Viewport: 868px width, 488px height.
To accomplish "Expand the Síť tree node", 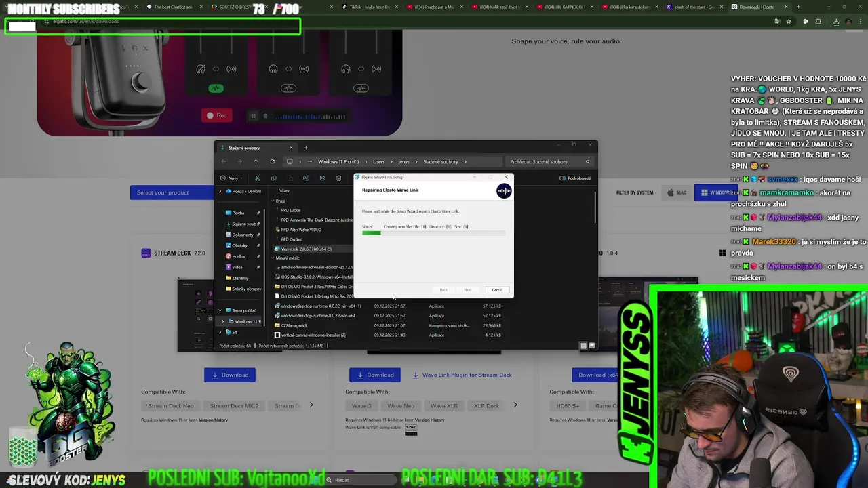I will (x=220, y=332).
